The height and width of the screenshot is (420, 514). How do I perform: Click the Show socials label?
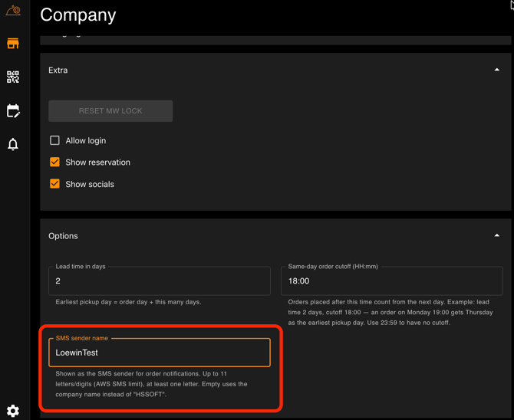click(x=90, y=184)
